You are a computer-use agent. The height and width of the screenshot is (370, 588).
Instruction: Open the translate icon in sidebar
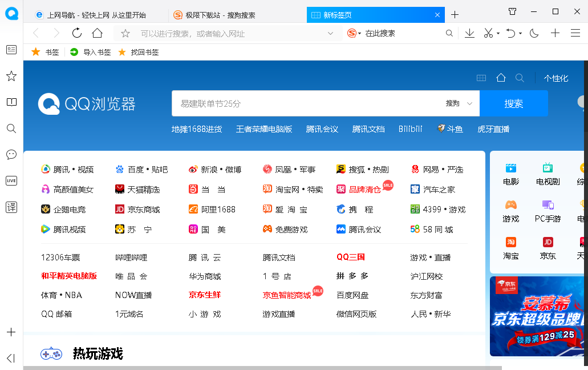(11, 207)
